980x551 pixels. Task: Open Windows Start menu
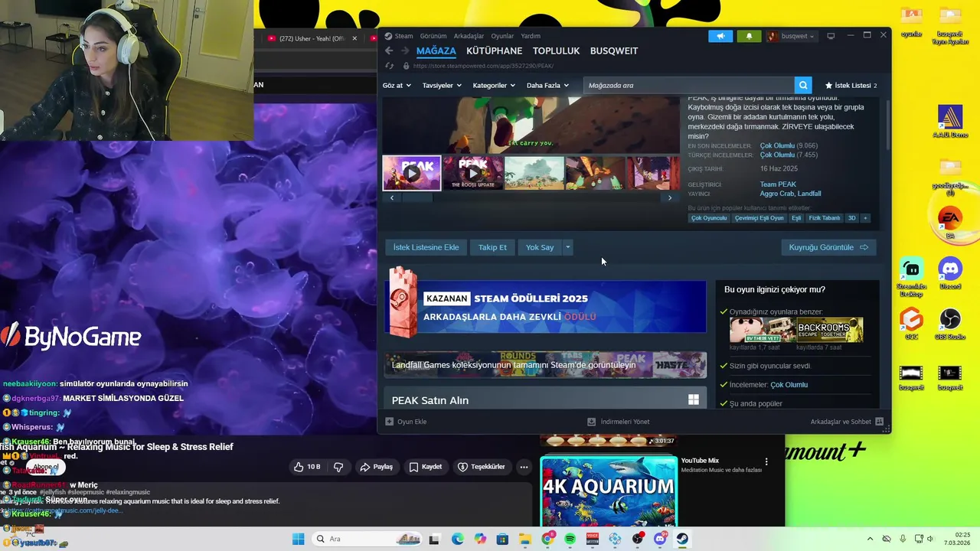[298, 539]
